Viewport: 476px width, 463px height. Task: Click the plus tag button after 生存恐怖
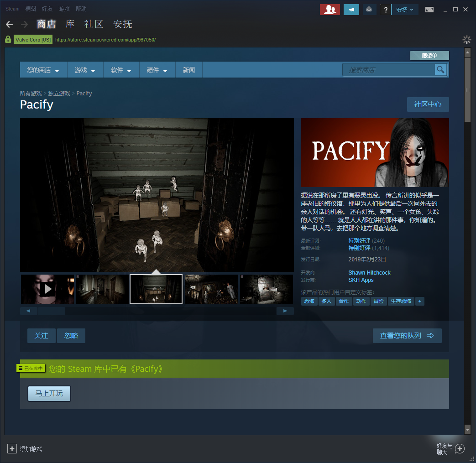(x=419, y=301)
